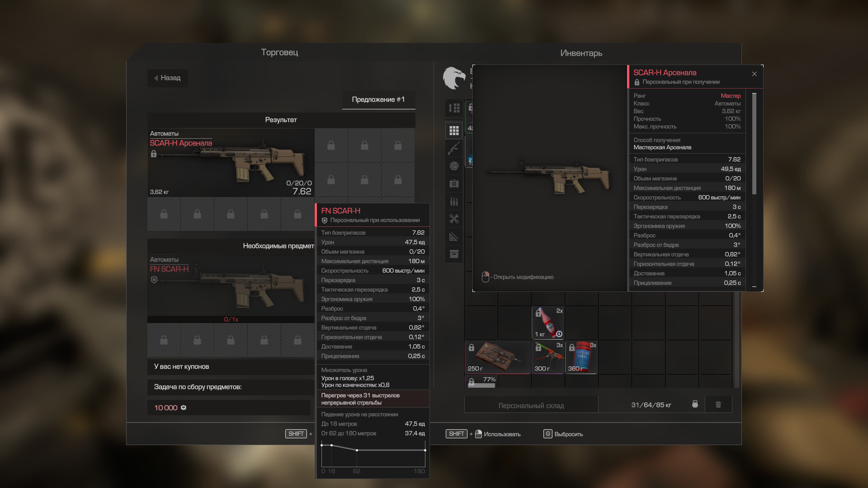Viewport: 868px width, 488px height.
Task: Click the trash bin icon
Action: (718, 404)
